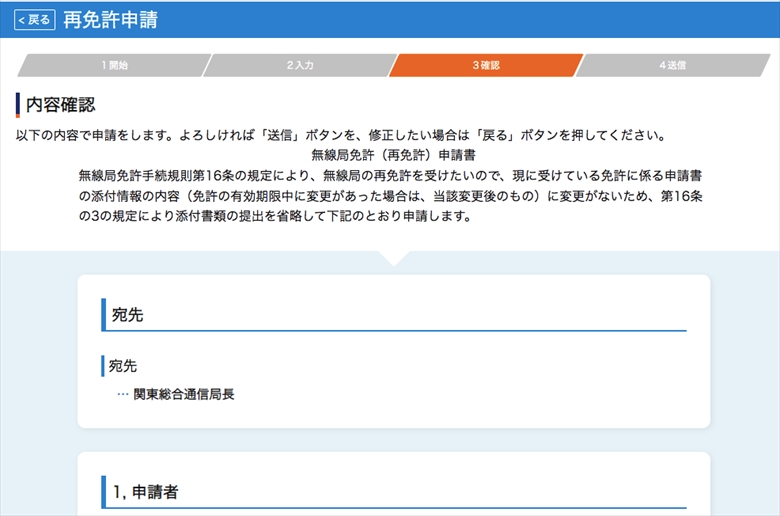Click the 1, 申請者 section header
The height and width of the screenshot is (516, 780).
pos(145,492)
